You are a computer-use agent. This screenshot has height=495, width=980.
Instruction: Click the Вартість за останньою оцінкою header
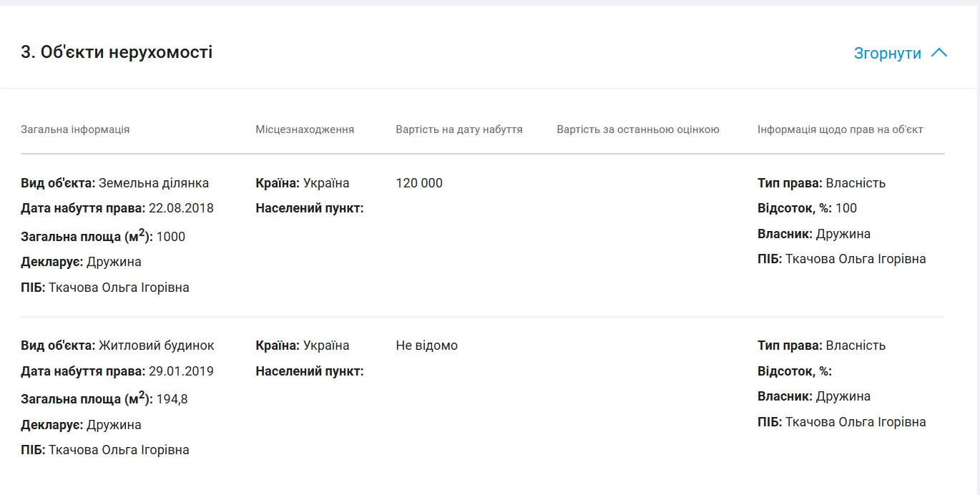(x=638, y=129)
